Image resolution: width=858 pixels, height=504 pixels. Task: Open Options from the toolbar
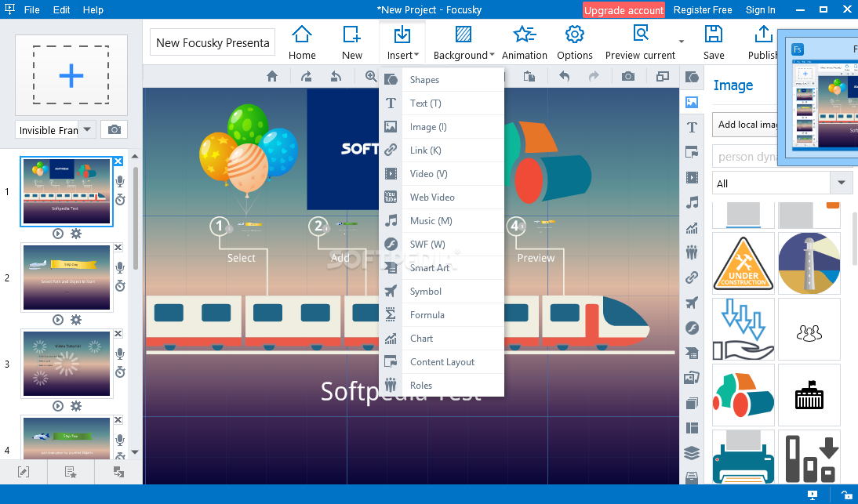click(575, 42)
